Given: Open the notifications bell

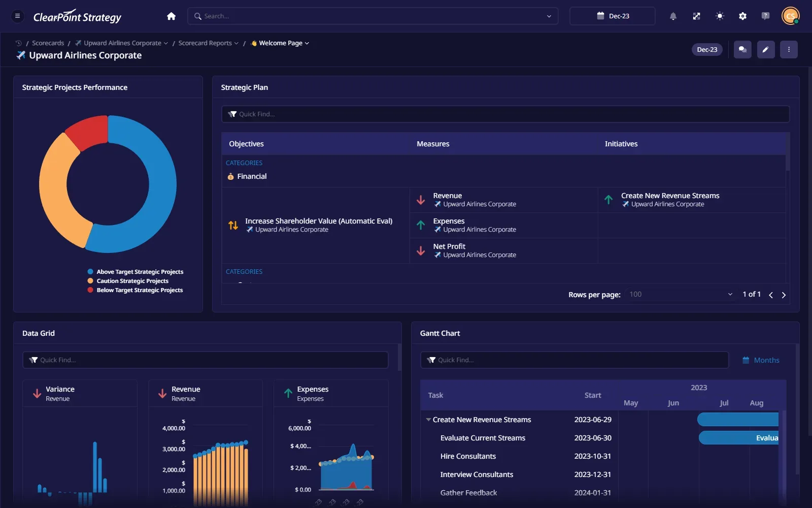Looking at the screenshot, I should click(x=673, y=16).
